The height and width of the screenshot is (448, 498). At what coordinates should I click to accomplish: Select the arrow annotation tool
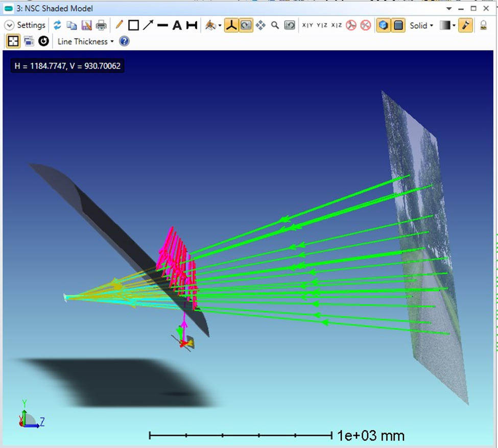point(148,25)
